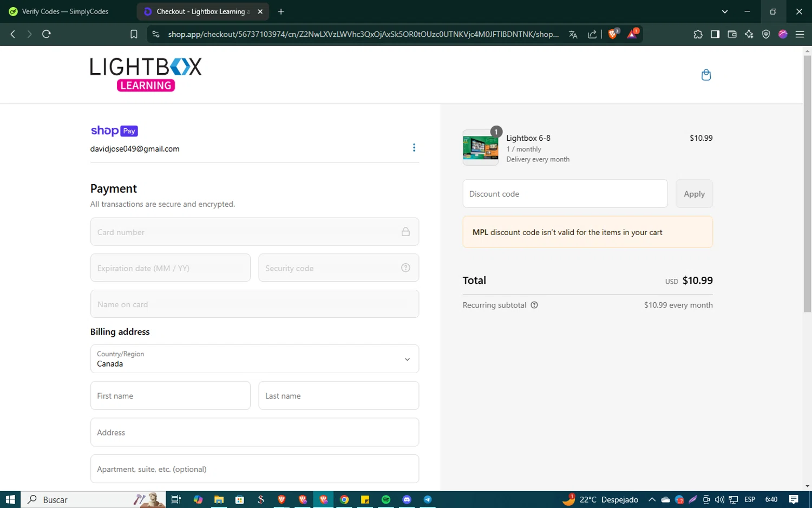Open Leo AI assistant icon
This screenshot has width=812, height=508.
[x=749, y=34]
